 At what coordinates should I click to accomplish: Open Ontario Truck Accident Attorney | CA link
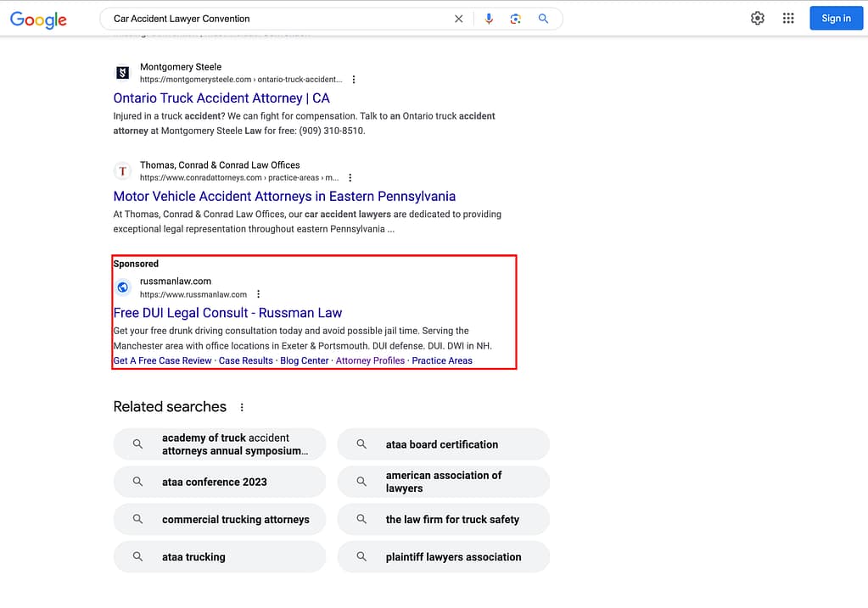click(221, 98)
